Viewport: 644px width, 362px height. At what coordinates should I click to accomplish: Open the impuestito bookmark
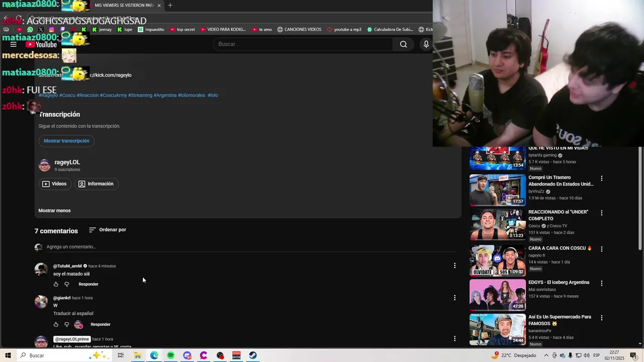coord(151,30)
